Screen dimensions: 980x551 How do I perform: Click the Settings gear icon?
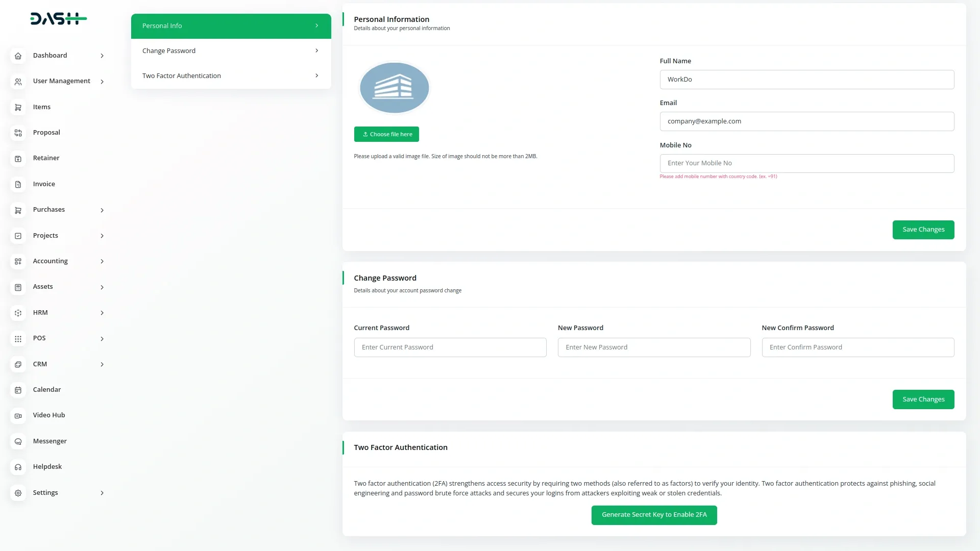coord(18,493)
